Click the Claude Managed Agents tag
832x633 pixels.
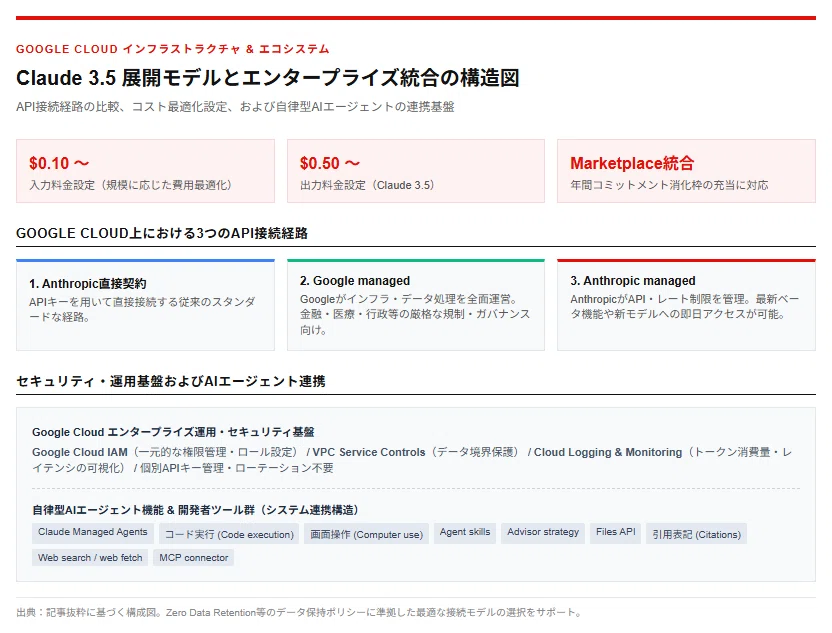93,532
